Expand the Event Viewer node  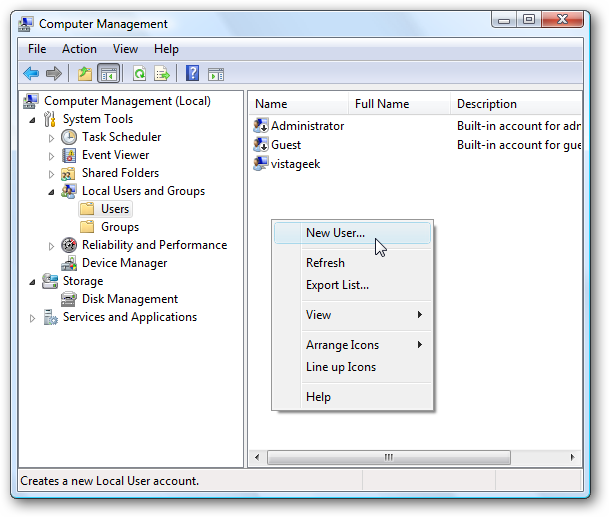point(51,156)
